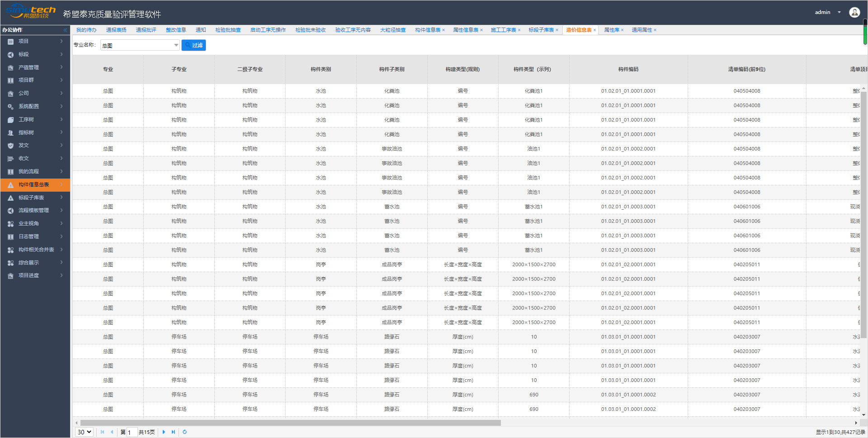
Task: Close the 属性库 tab
Action: click(622, 30)
